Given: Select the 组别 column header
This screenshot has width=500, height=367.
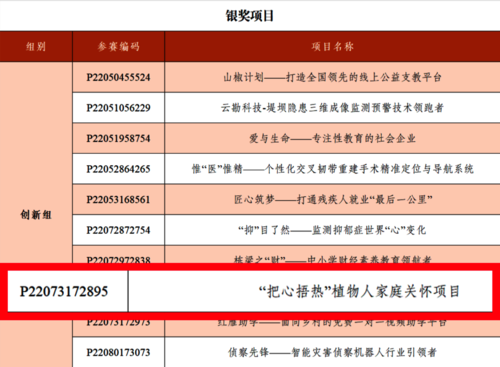Looking at the screenshot, I should [36, 46].
